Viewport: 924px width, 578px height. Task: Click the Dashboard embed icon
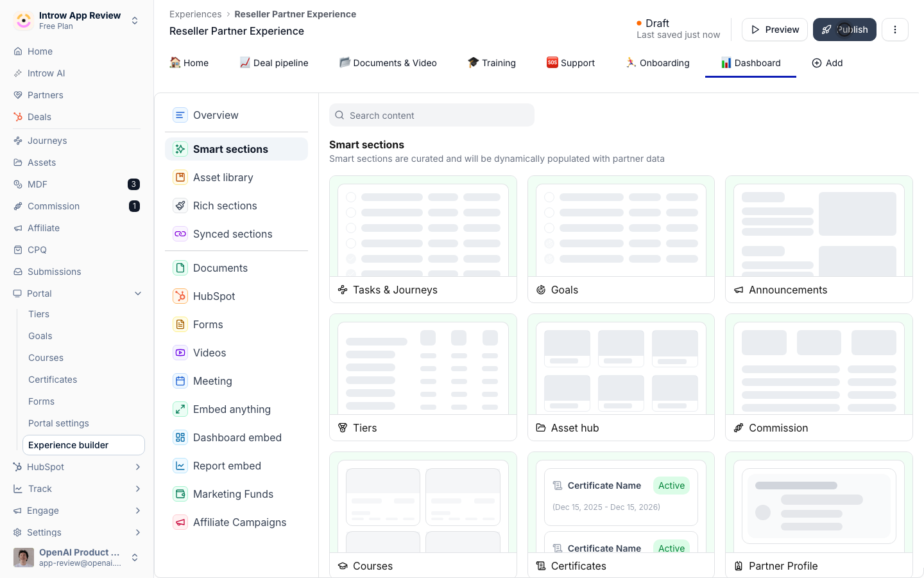point(180,437)
